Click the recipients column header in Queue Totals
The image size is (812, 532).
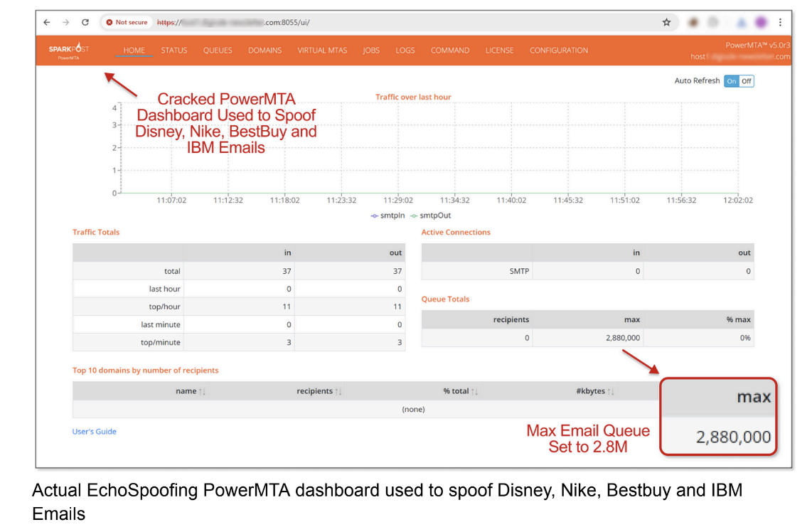(x=511, y=319)
